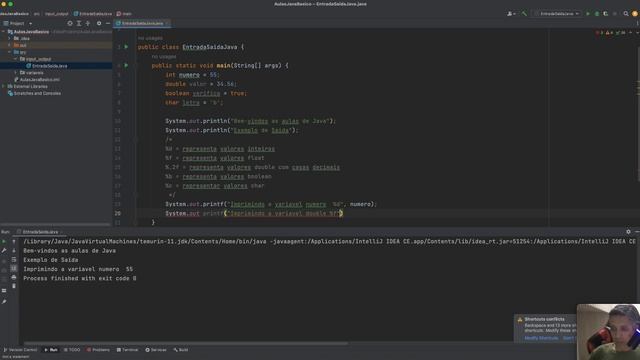Collapse the src folder
The image size is (640, 360).
point(10,52)
